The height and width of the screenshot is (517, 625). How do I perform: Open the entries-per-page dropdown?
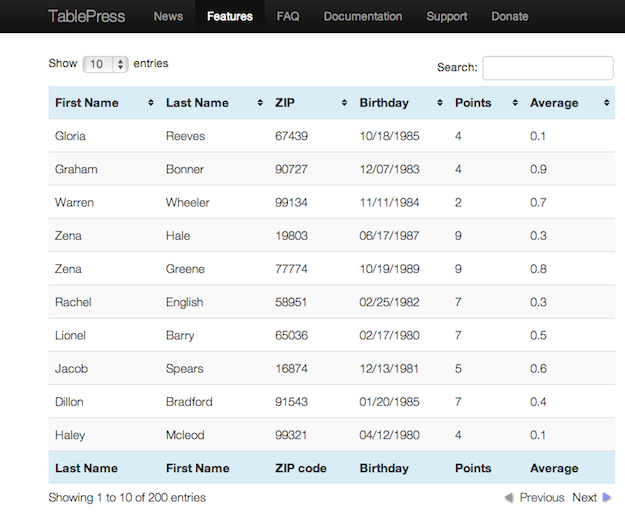tap(106, 64)
